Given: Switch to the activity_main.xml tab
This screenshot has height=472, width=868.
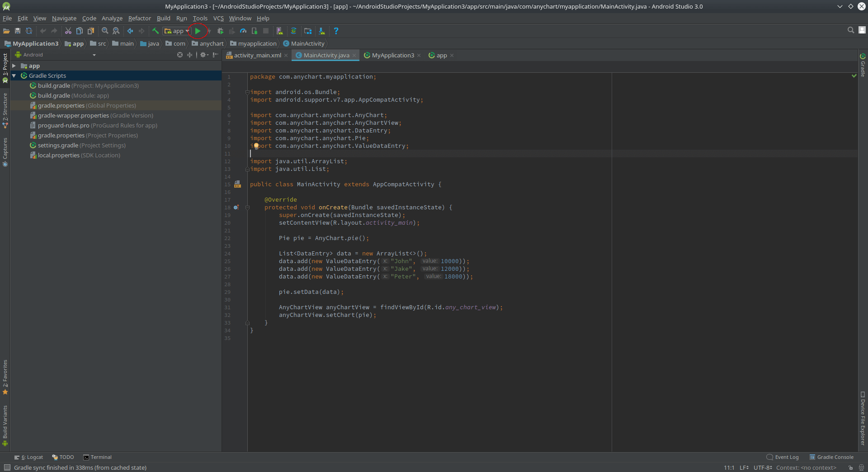Looking at the screenshot, I should coord(257,55).
